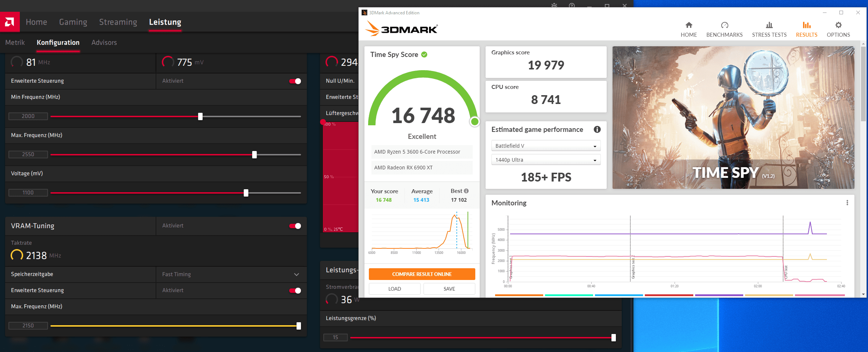Open Benchmarks gauge icon in 3DMark
This screenshot has height=352, width=868.
pyautogui.click(x=724, y=25)
